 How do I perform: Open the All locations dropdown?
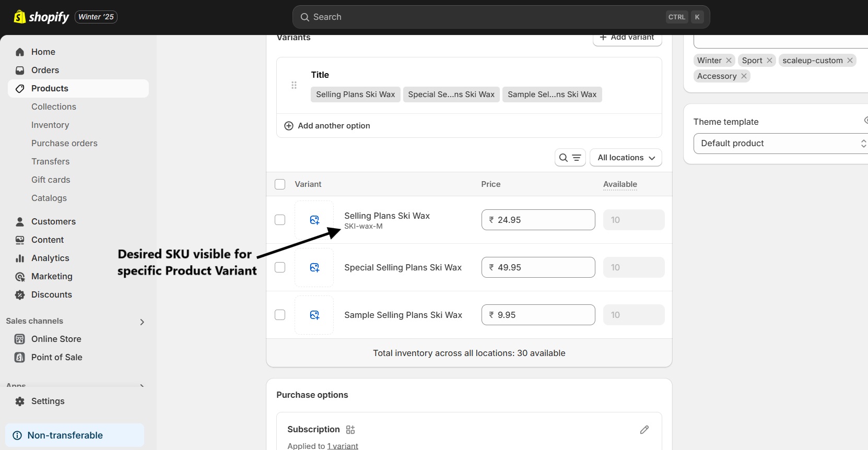(626, 158)
